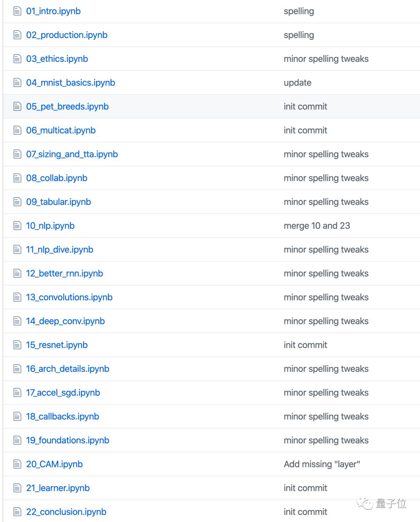Open the 12_better_rnn.ipynb file

coord(64,273)
